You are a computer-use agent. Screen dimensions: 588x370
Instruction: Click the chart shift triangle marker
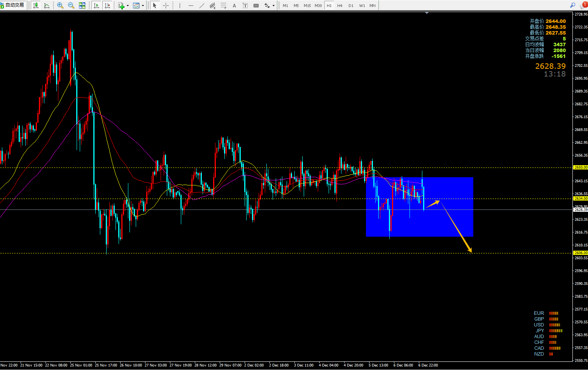[x=427, y=13]
